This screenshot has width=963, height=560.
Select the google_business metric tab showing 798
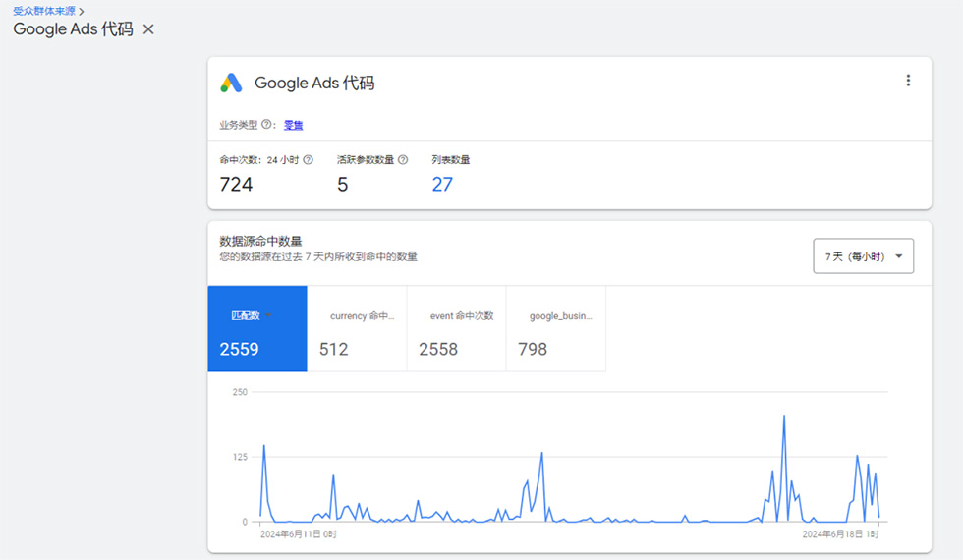pos(555,329)
